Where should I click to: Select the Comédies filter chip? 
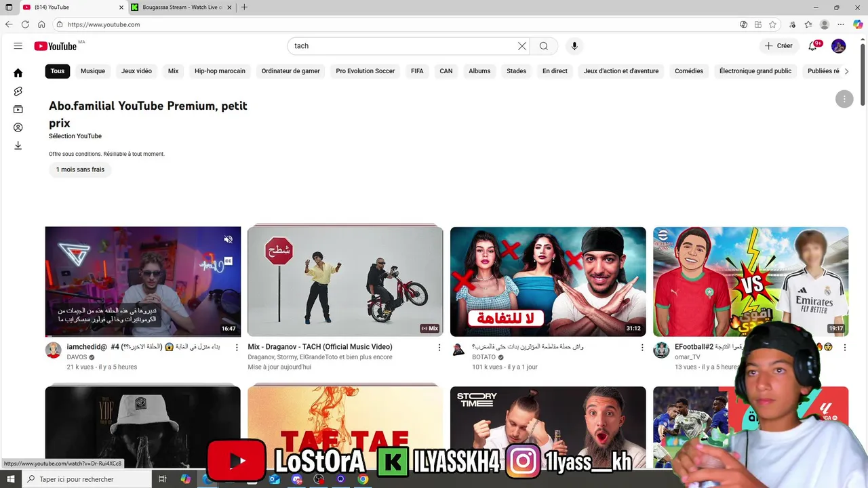coord(689,71)
